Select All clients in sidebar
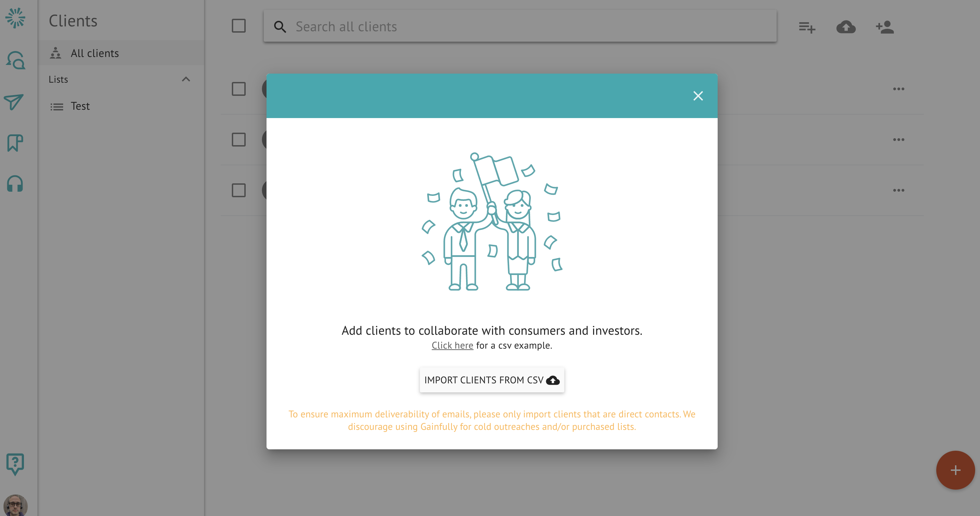Screen dimensions: 980x516 coord(94,53)
